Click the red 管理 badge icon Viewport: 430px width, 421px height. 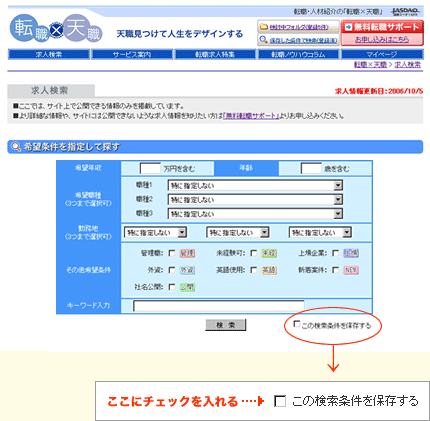click(187, 253)
